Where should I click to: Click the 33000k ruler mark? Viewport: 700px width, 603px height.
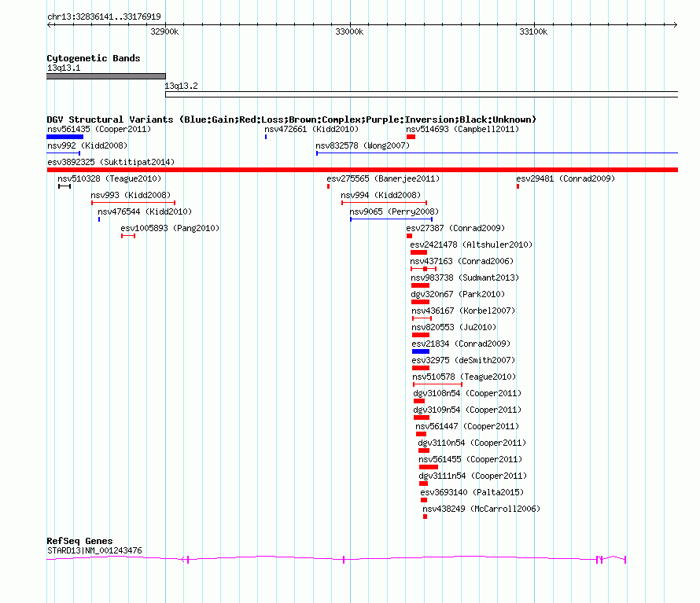[x=349, y=31]
